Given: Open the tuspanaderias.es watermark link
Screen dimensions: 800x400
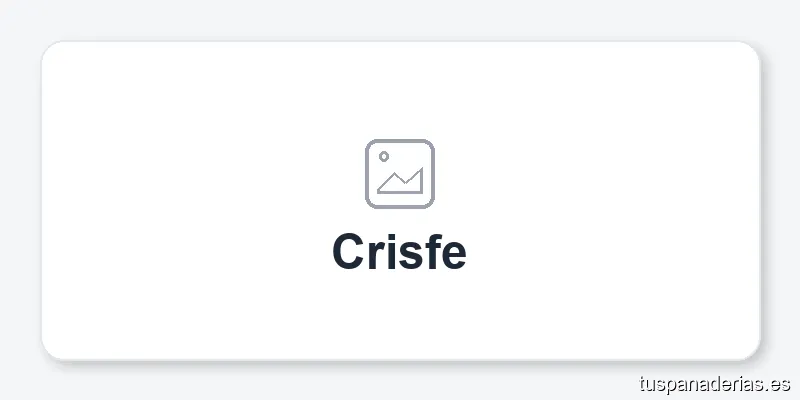Looking at the screenshot, I should coord(713,383).
